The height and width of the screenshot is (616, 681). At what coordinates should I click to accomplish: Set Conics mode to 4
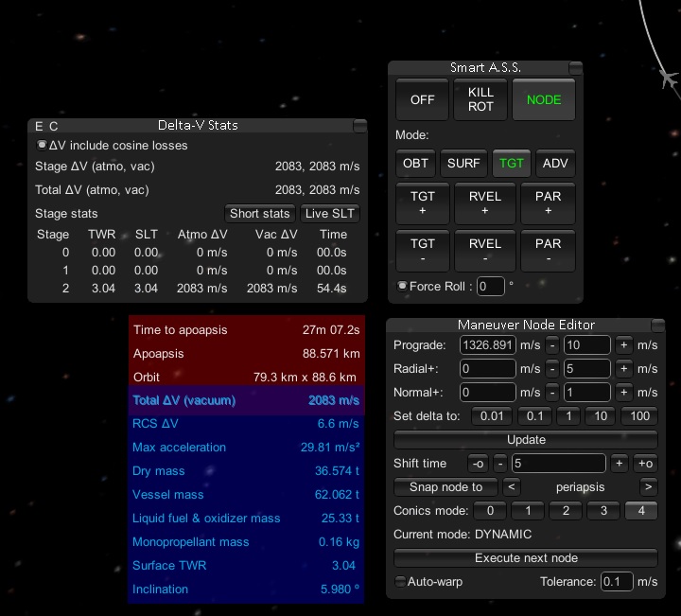point(641,511)
